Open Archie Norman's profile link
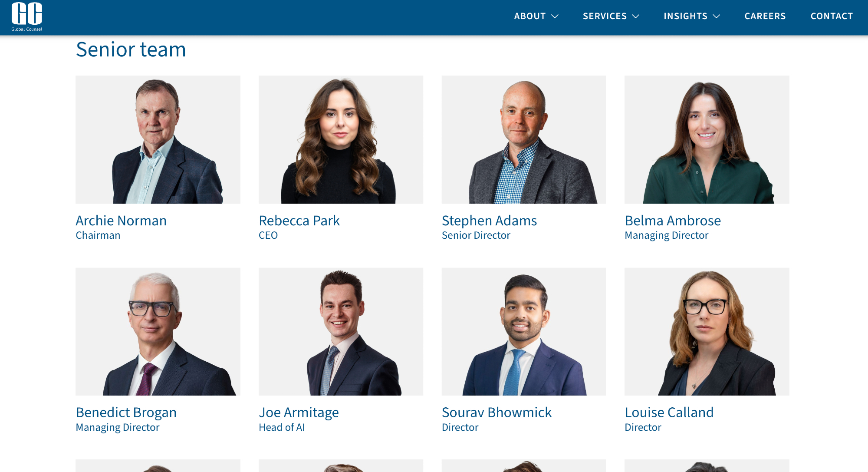 coord(121,221)
